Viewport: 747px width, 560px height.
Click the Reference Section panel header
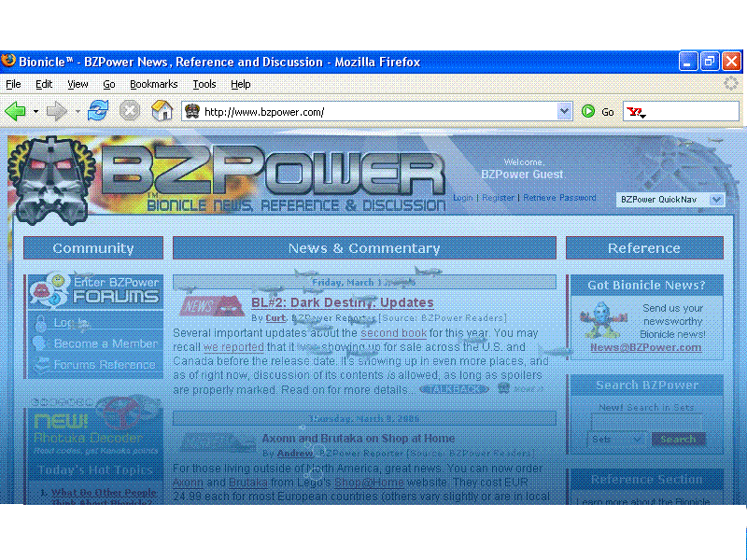pos(646,479)
